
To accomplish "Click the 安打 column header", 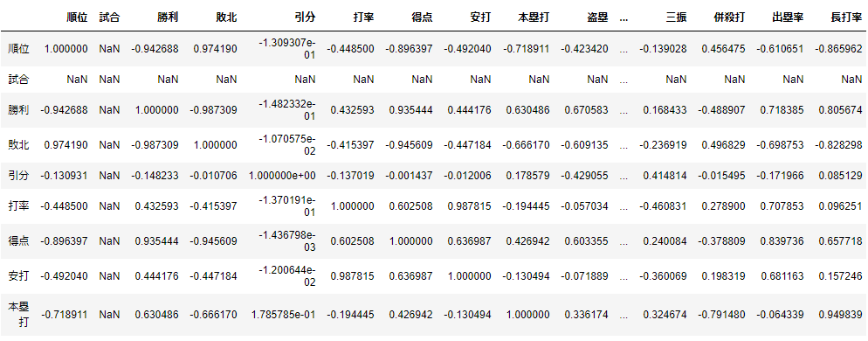I will pos(480,17).
